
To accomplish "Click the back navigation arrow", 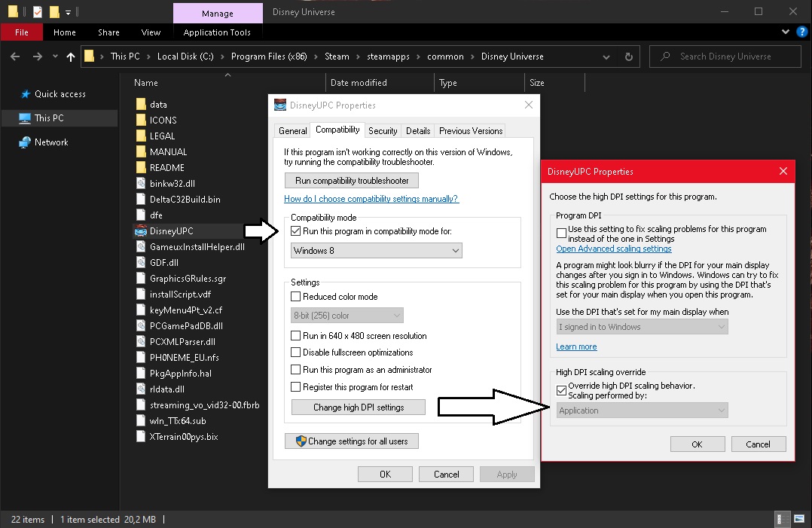I will click(x=16, y=56).
